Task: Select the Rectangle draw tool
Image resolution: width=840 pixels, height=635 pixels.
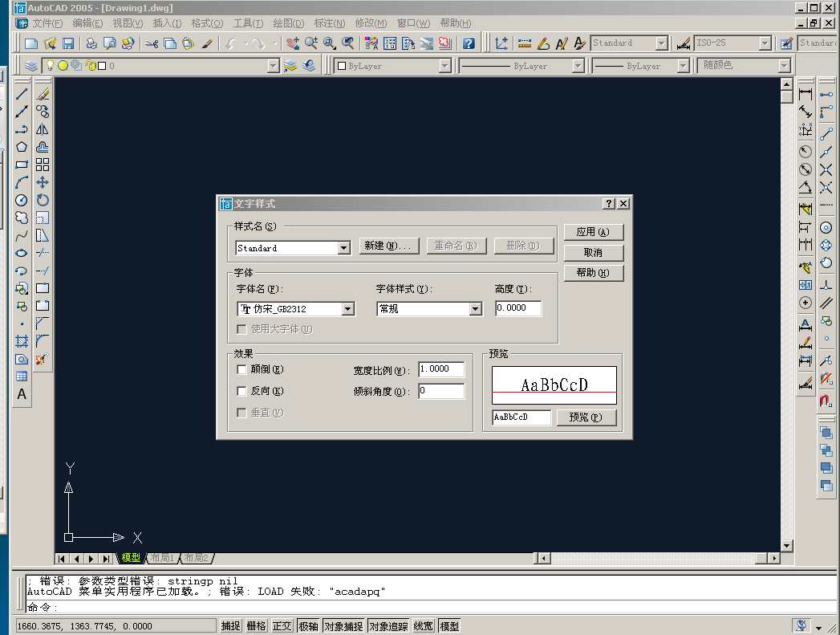Action: [x=22, y=165]
